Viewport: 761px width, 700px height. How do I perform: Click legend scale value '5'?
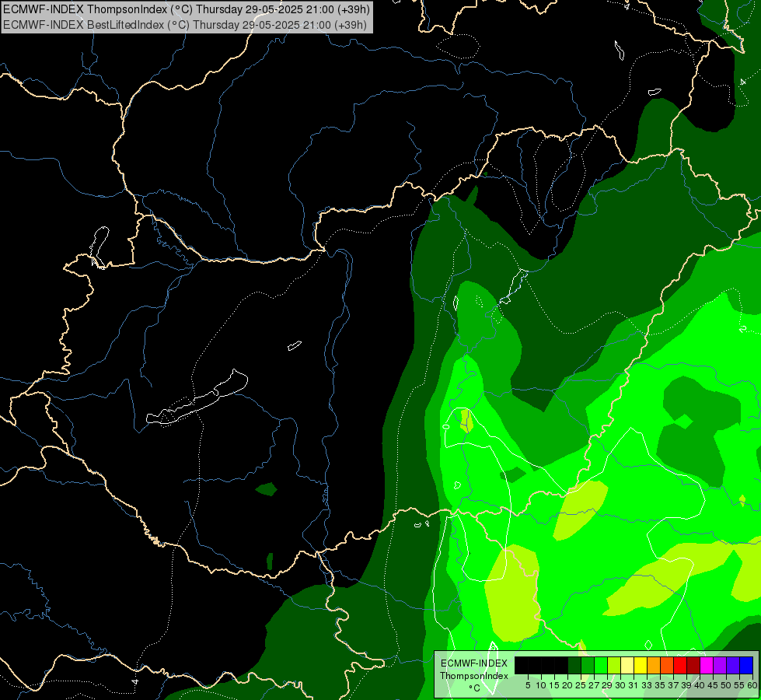[x=528, y=685]
